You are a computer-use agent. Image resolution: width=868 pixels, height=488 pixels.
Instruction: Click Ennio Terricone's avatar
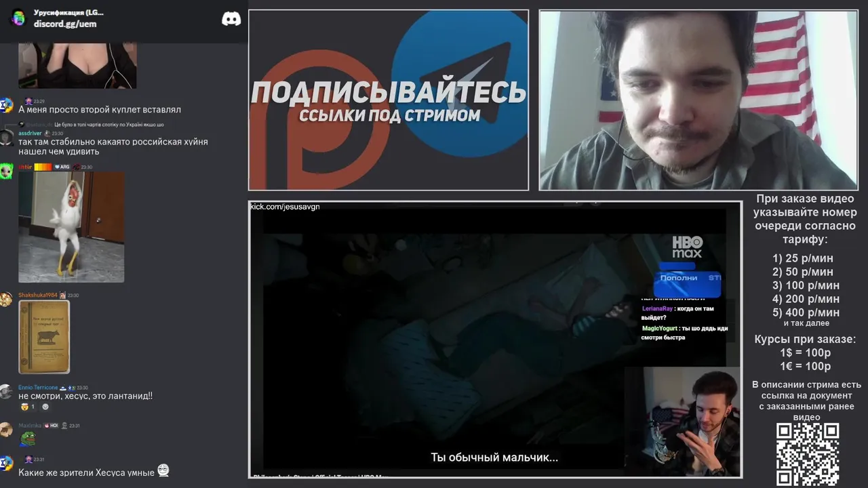[6, 391]
